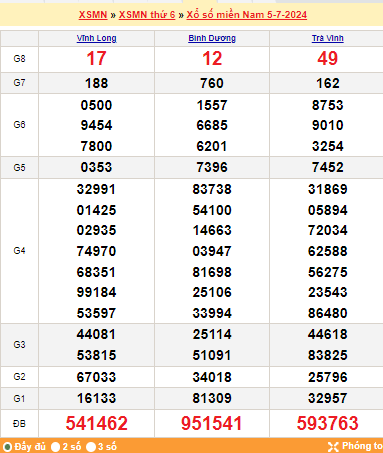This screenshot has width=383, height=453.
Task: Click G6 number 0500
Action: click(97, 105)
